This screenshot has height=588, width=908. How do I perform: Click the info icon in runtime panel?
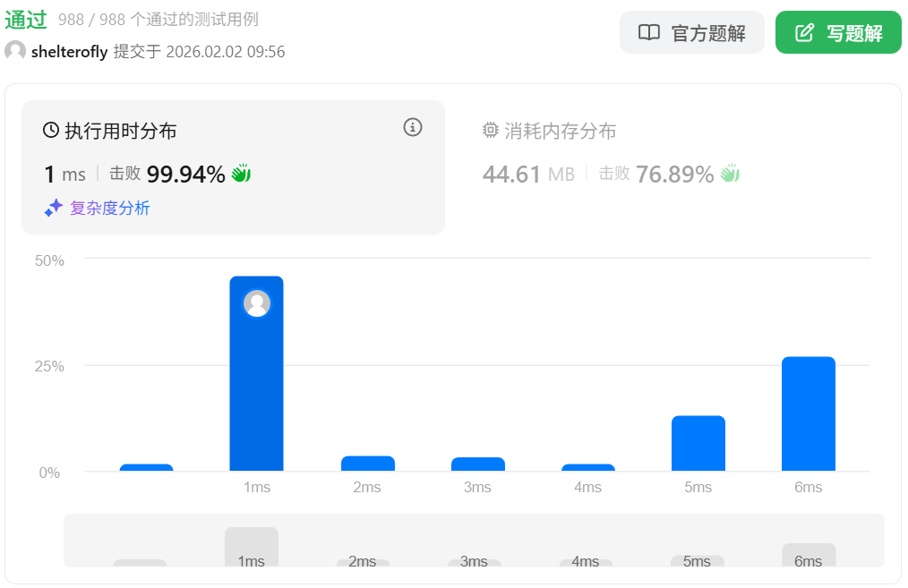(x=412, y=127)
